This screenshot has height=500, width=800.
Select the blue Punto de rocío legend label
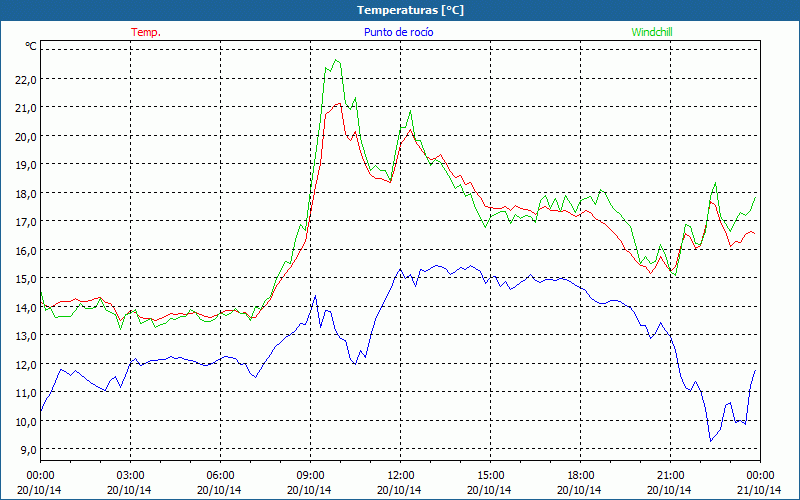(398, 32)
